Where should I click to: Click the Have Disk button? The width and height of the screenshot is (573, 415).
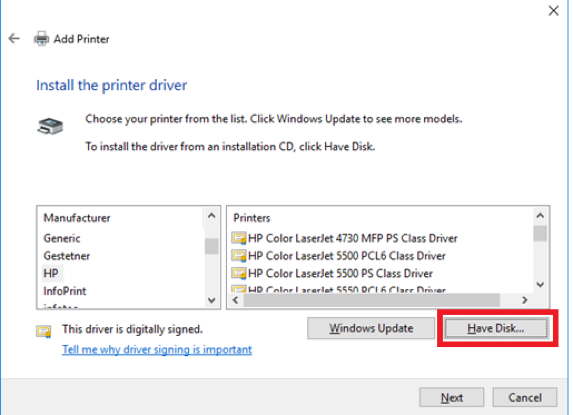click(496, 328)
